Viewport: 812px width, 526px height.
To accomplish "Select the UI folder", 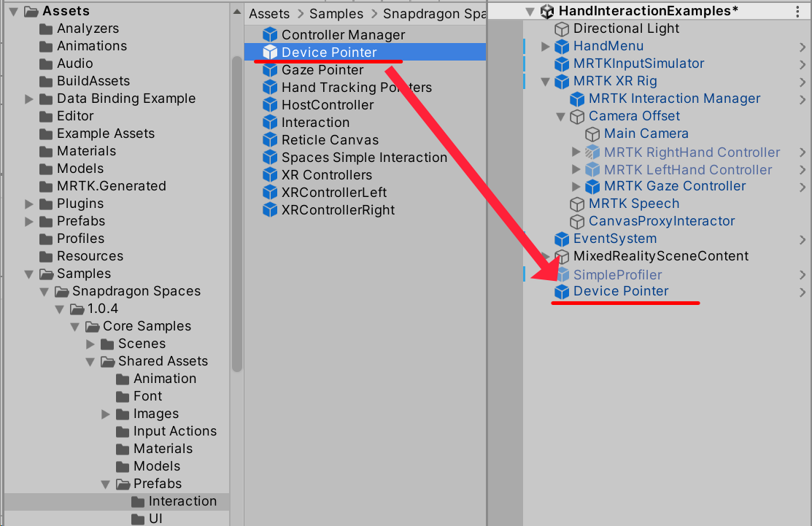I will tap(155, 519).
